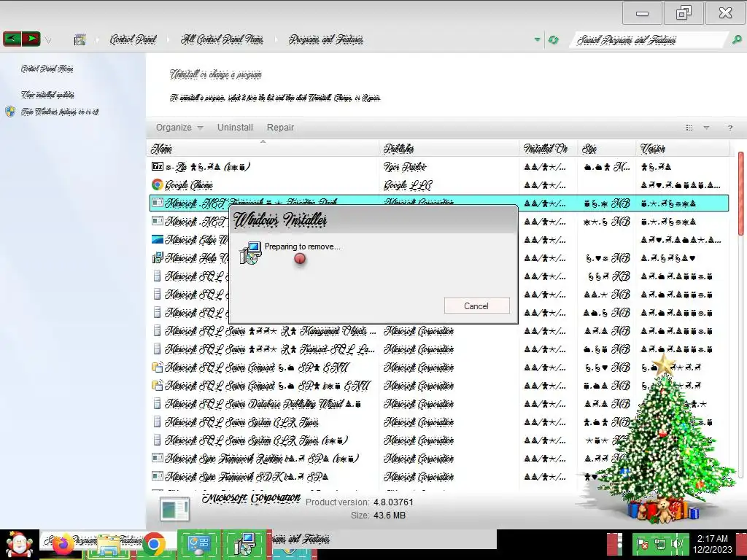Focus the Search Programs and Features box
Screen dimensions: 747x560
tap(649, 40)
